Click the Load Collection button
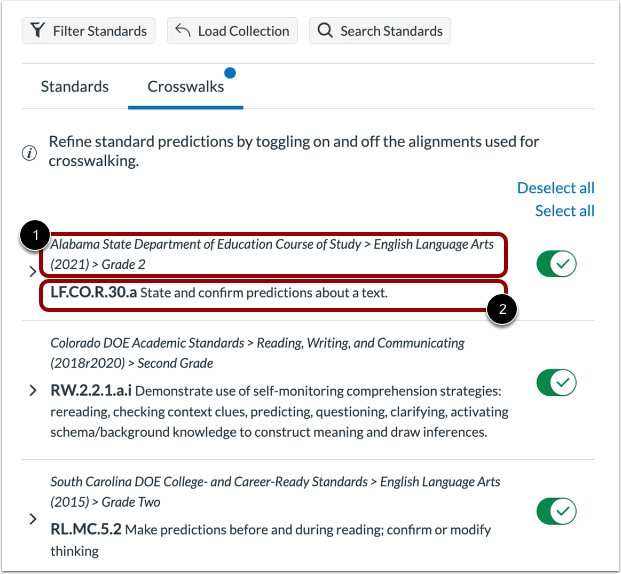621x574 pixels. pyautogui.click(x=232, y=31)
